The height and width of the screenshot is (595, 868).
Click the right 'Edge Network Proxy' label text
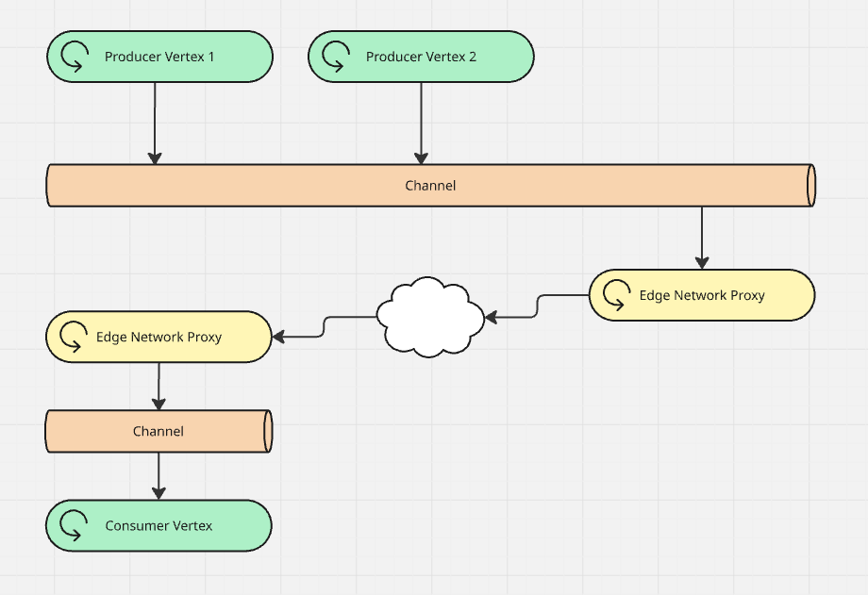702,295
